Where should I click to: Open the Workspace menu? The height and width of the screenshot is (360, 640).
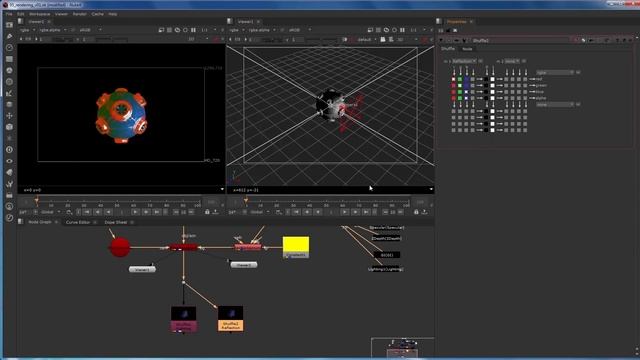[40, 14]
